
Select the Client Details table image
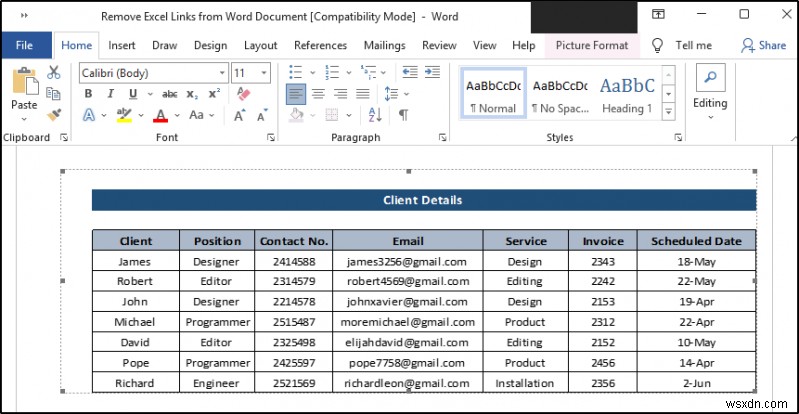[x=409, y=281]
